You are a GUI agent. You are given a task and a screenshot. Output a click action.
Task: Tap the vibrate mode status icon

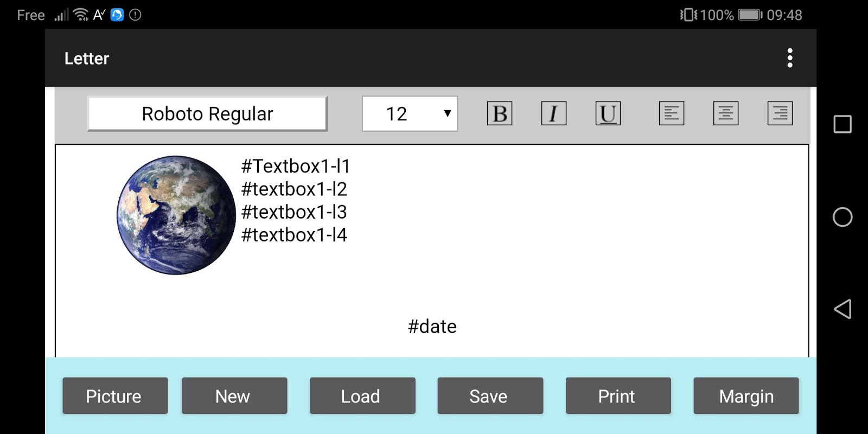coord(688,15)
